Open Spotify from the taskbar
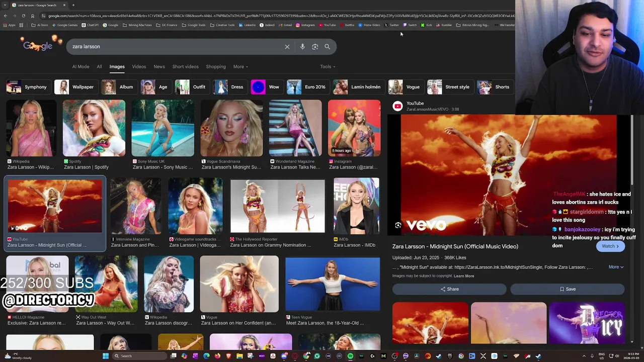The height and width of the screenshot is (362, 644). click(x=350, y=356)
